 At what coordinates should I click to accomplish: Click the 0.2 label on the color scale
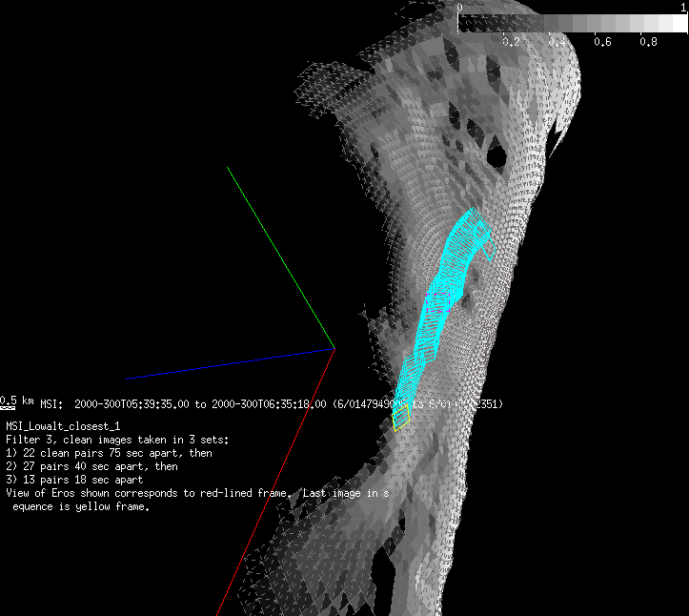pyautogui.click(x=510, y=42)
